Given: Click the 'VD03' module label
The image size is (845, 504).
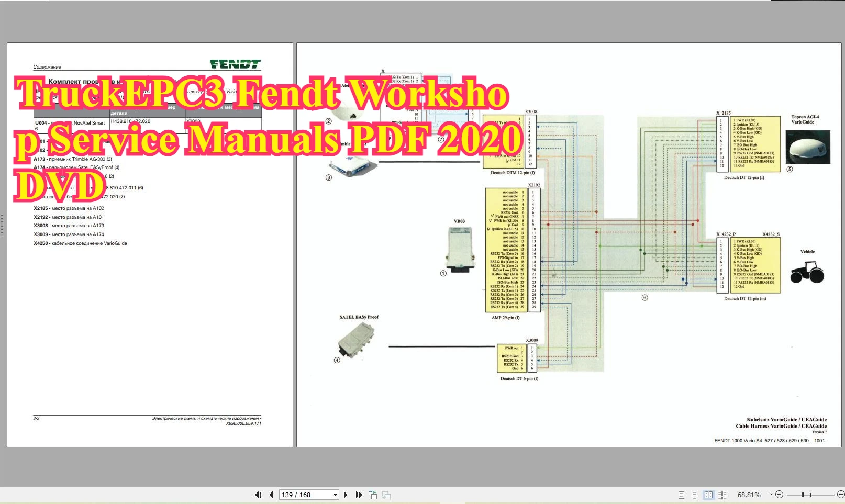Looking at the screenshot, I should [459, 221].
